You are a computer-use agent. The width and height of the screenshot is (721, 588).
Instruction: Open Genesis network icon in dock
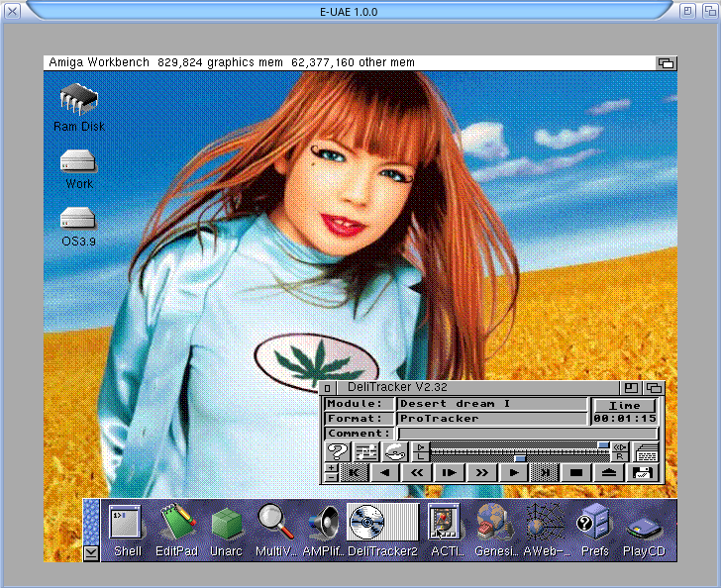494,522
